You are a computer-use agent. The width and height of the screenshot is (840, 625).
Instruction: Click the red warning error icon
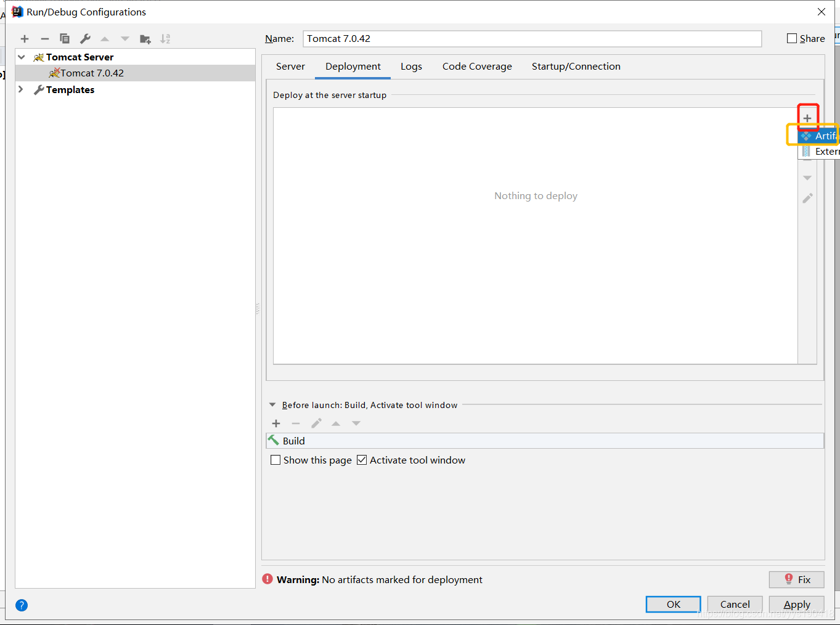267,579
